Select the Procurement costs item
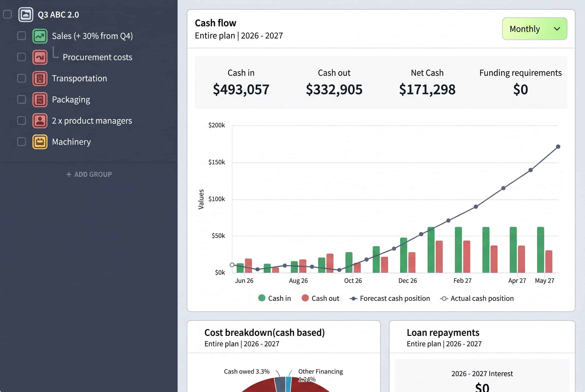The image size is (585, 392). click(x=97, y=57)
